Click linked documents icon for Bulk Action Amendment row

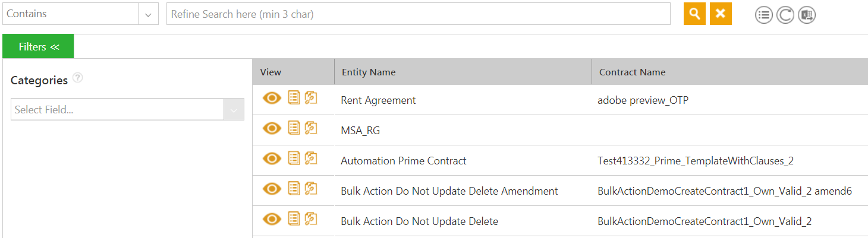[310, 188]
